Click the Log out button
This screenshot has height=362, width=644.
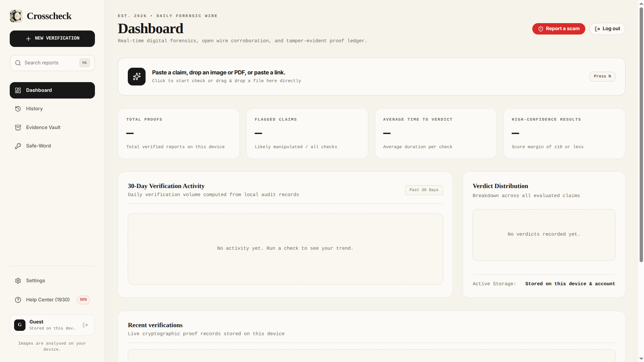point(607,29)
